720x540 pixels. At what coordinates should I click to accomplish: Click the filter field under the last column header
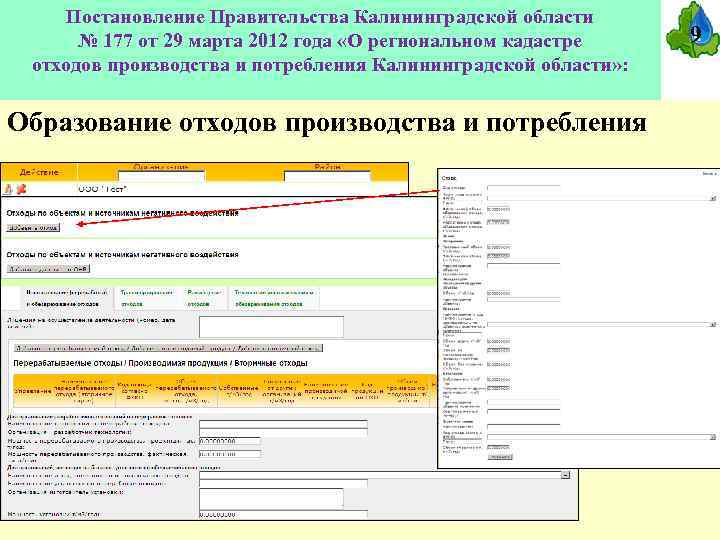[x=327, y=176]
